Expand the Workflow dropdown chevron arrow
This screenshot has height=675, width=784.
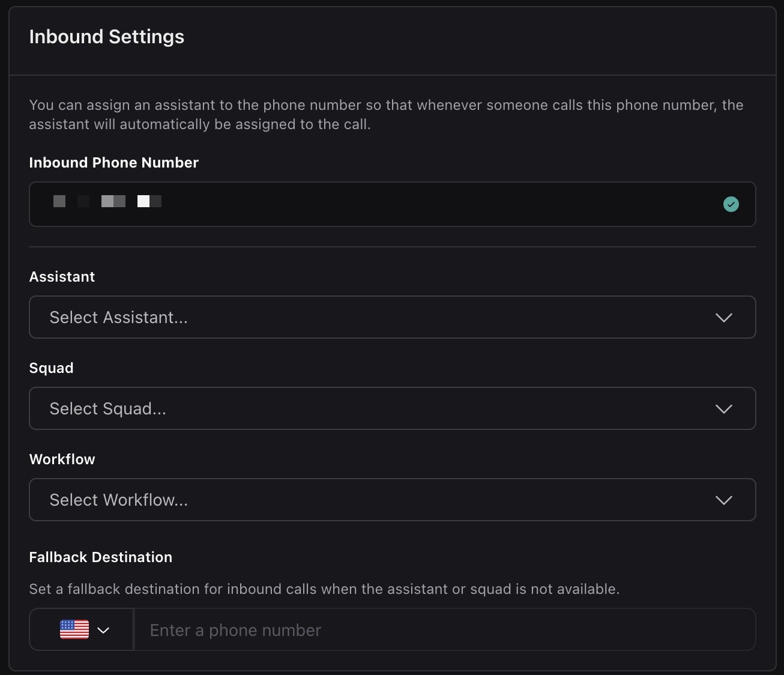723,500
